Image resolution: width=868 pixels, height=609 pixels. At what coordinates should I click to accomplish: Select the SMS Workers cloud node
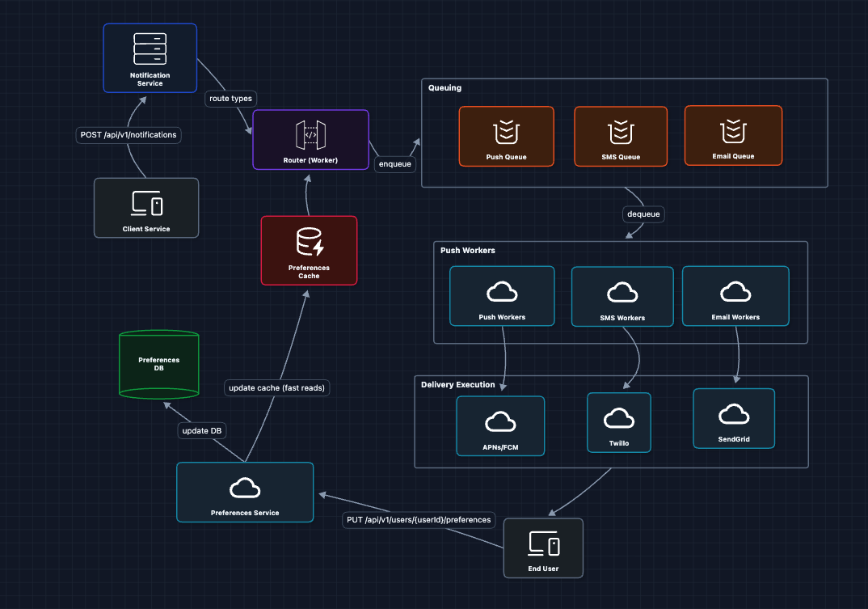point(622,297)
